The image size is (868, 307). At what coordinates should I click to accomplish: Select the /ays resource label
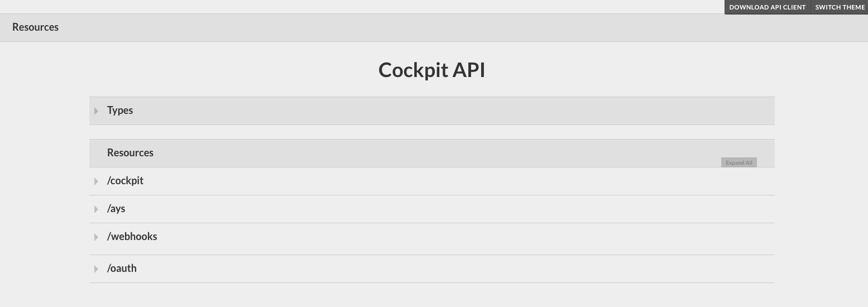point(116,209)
